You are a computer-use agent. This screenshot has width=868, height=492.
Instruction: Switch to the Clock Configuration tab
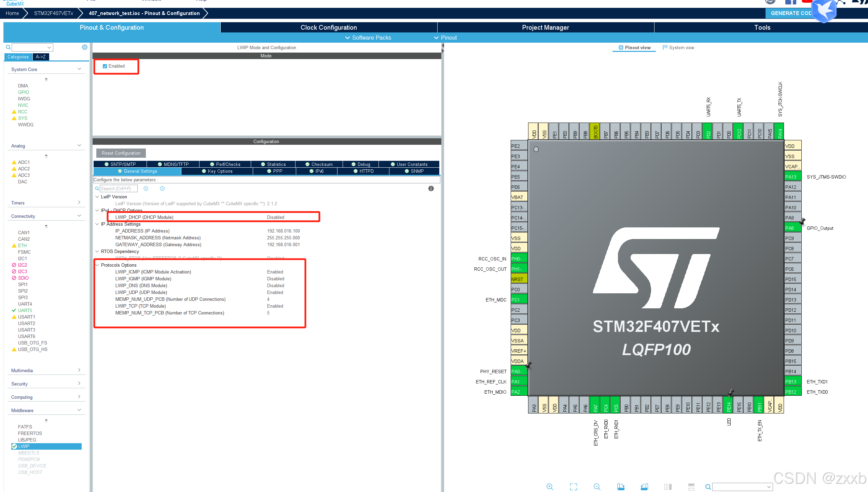[x=328, y=27]
